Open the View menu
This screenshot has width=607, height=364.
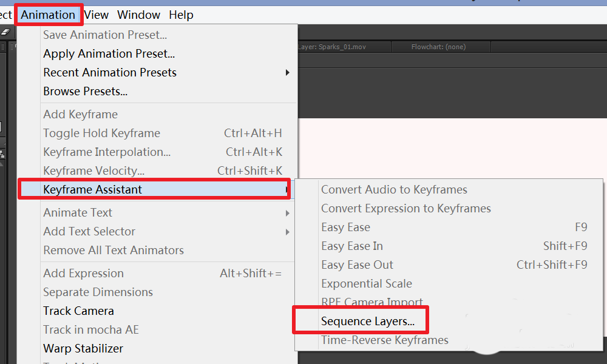pyautogui.click(x=96, y=15)
